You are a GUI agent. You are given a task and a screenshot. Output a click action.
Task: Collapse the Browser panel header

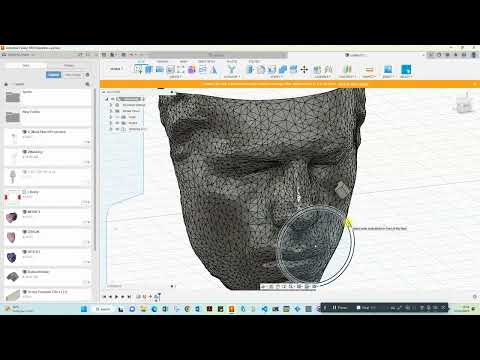pyautogui.click(x=104, y=92)
